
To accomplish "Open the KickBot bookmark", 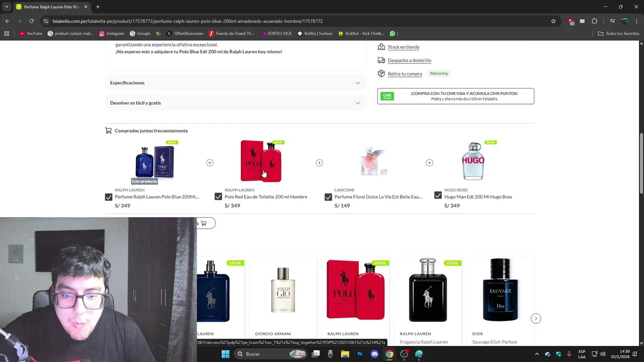I will 361,34.
